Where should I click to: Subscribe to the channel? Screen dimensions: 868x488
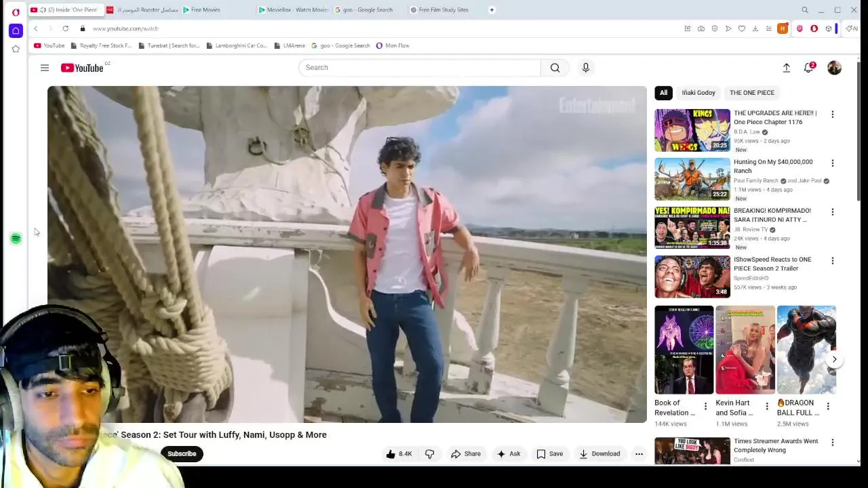tap(182, 454)
